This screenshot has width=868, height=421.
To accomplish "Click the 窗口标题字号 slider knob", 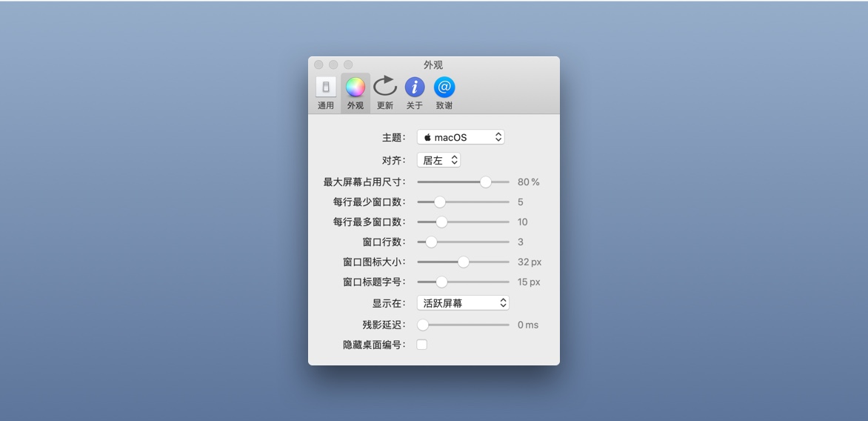I will (441, 282).
